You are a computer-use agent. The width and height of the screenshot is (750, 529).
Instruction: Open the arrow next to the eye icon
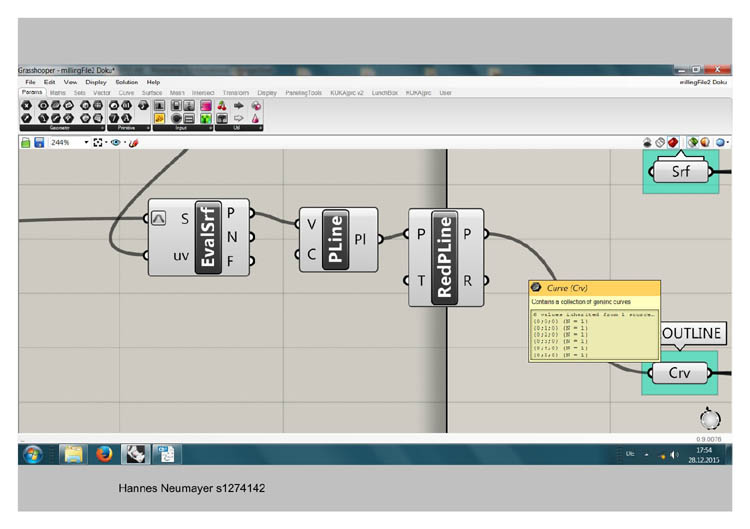point(124,143)
